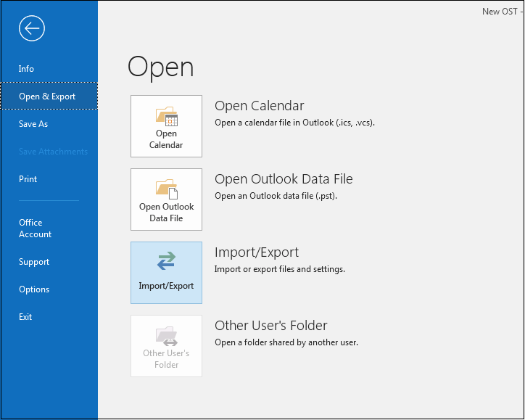Launch the Import/Export wizard button
Screen dimensions: 525x420
pos(166,273)
